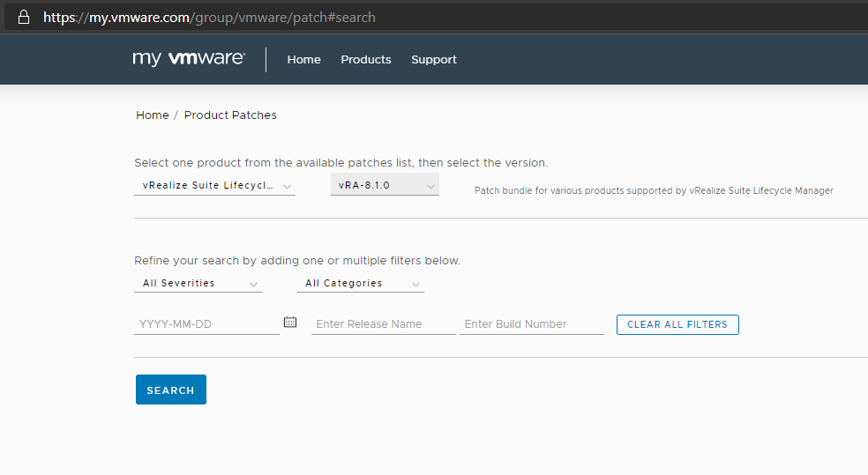Open the All Categories dropdown

point(361,283)
